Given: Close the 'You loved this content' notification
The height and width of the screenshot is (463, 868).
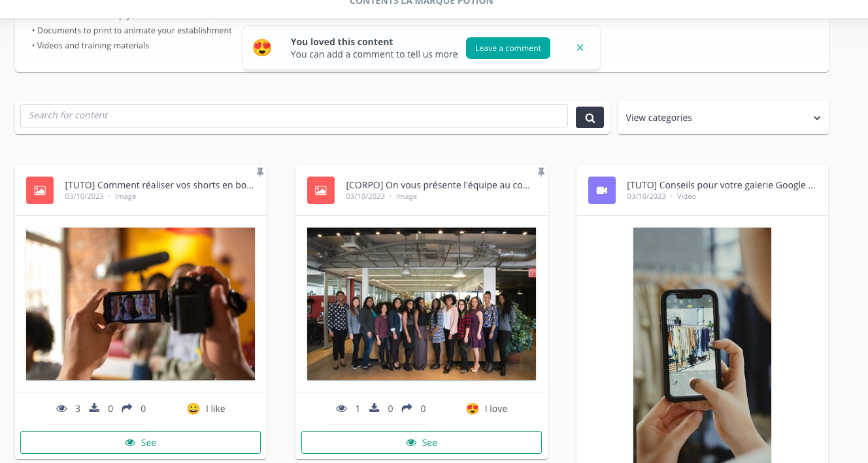Looking at the screenshot, I should point(580,48).
